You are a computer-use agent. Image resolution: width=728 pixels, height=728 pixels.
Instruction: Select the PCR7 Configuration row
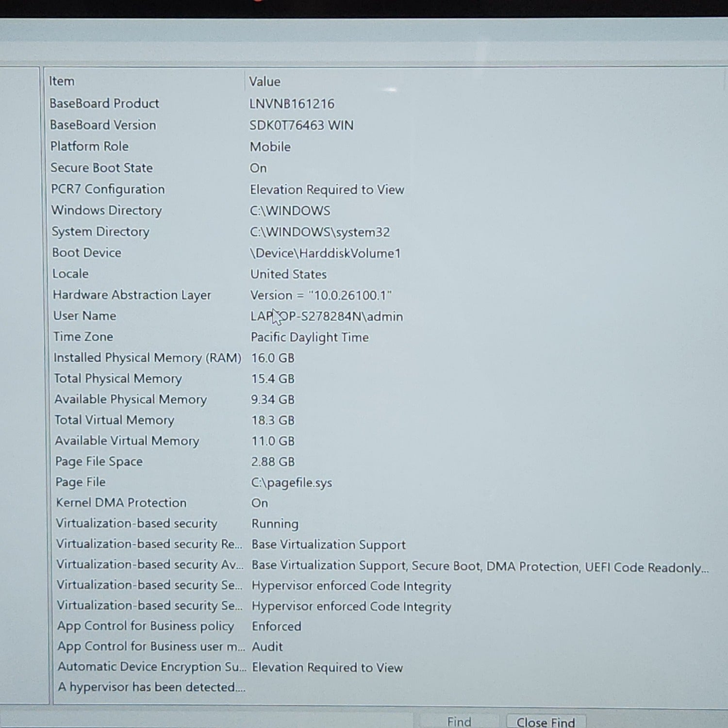[108, 189]
